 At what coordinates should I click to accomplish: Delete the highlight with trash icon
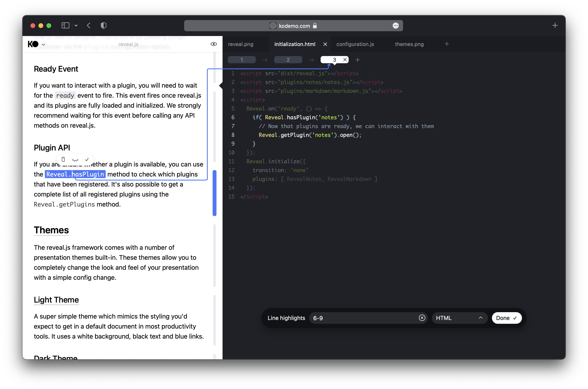click(63, 159)
